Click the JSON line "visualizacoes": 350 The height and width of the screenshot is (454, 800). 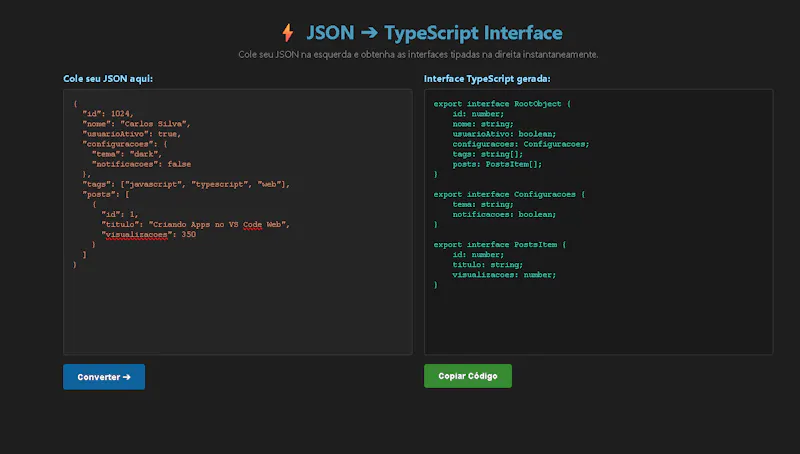pyautogui.click(x=148, y=235)
